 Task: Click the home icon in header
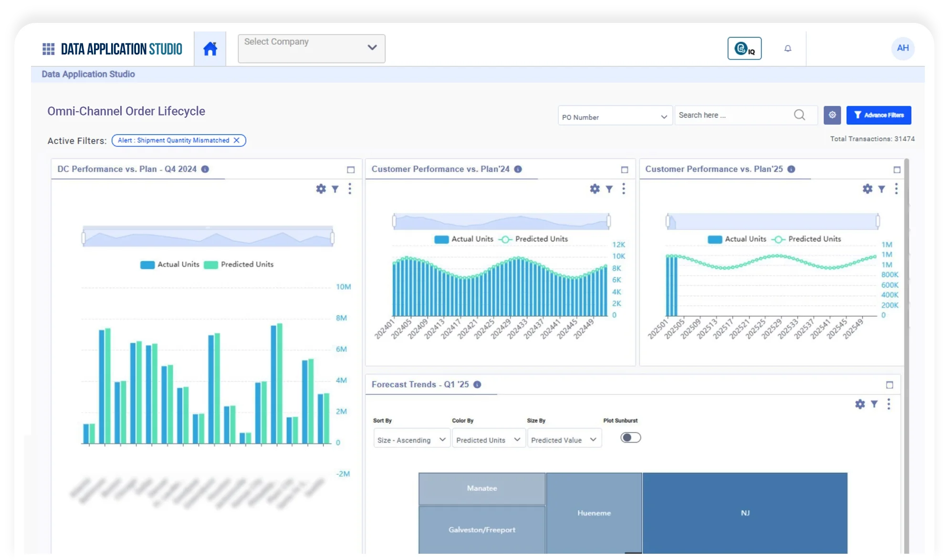(x=210, y=49)
